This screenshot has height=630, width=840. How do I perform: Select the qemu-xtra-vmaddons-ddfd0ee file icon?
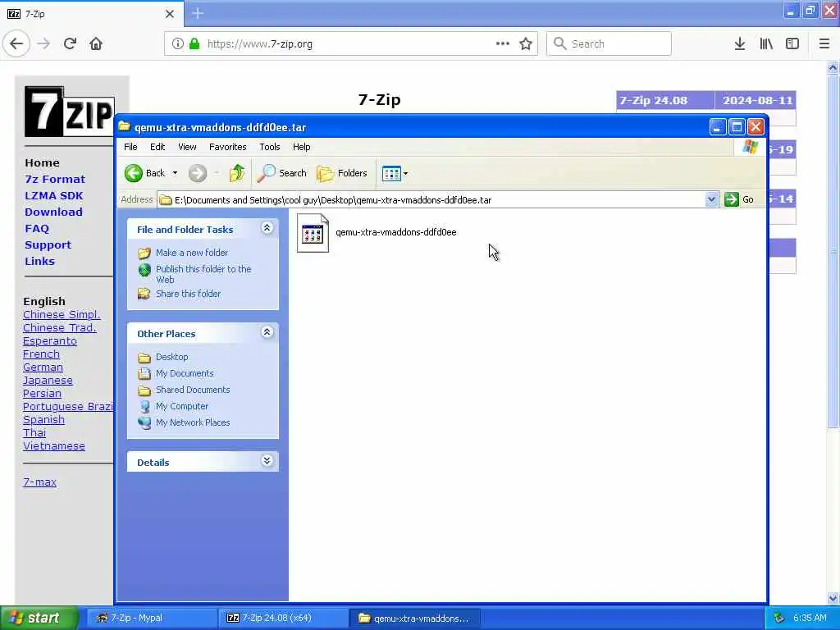tap(313, 233)
